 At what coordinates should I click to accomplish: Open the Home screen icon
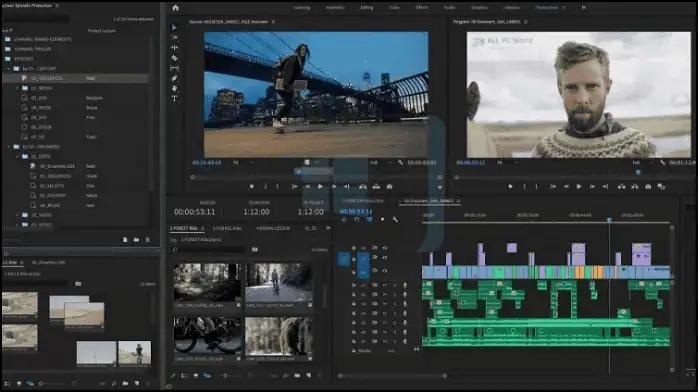(175, 8)
